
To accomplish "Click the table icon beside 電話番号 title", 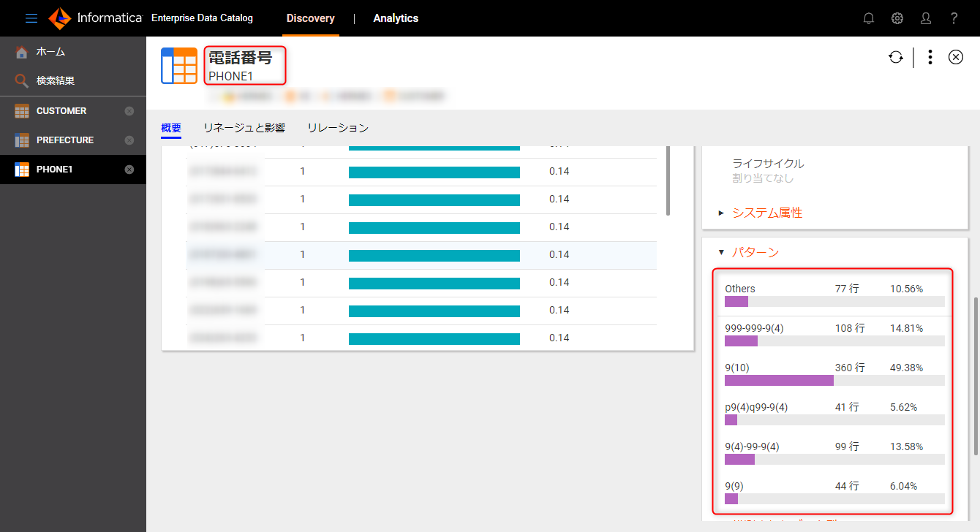I will click(x=178, y=65).
